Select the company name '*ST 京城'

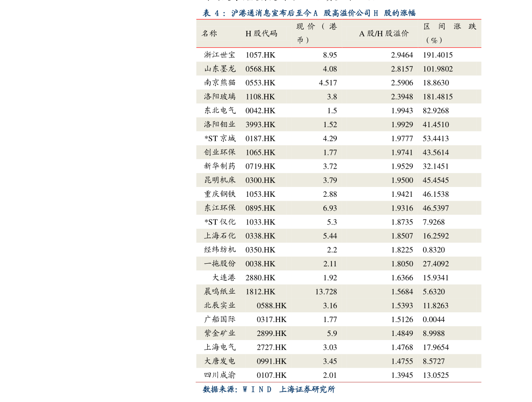219,138
